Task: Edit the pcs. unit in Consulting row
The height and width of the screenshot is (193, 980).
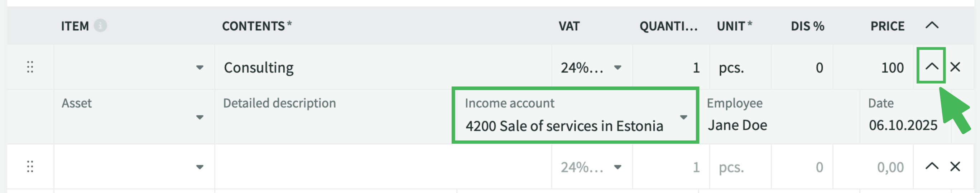Action: point(738,68)
